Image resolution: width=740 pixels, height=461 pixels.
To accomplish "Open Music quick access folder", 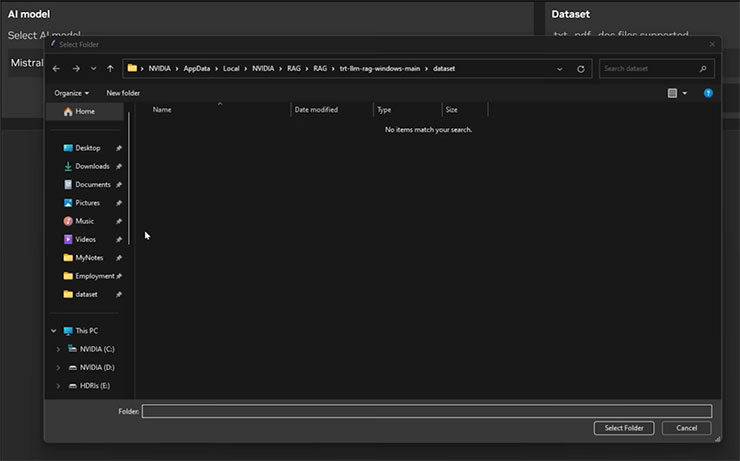I will click(84, 221).
